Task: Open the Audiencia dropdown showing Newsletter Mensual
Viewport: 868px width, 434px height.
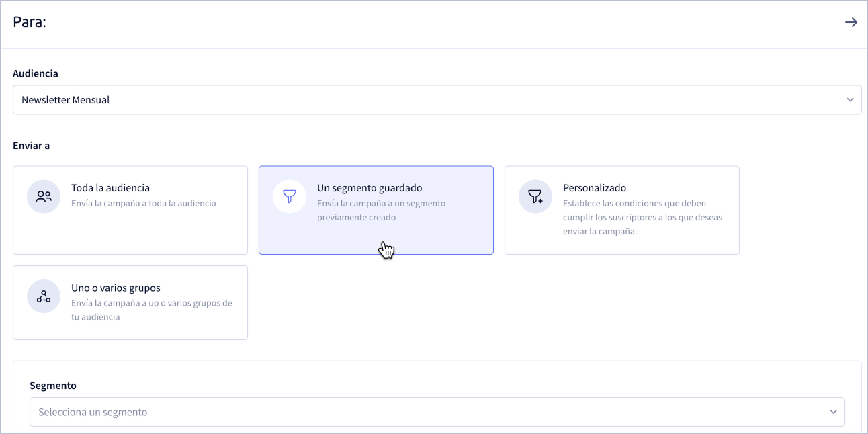Action: pyautogui.click(x=437, y=99)
